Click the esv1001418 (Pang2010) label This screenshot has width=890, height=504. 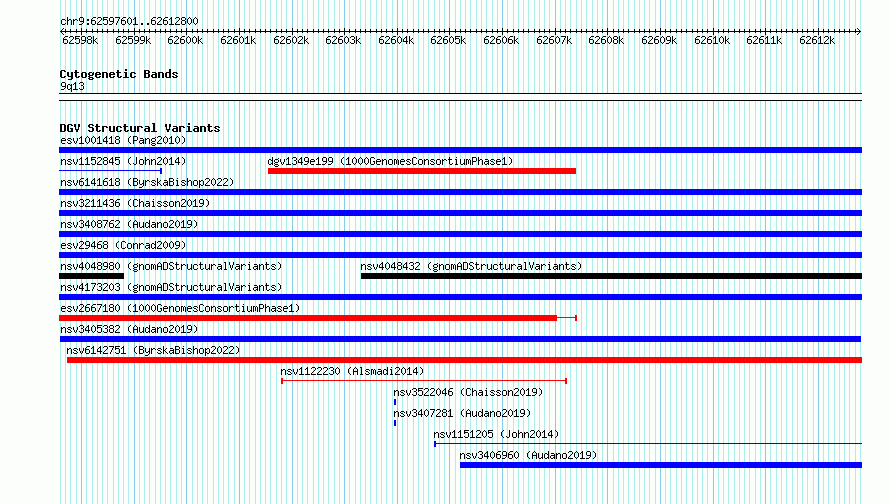click(x=123, y=140)
